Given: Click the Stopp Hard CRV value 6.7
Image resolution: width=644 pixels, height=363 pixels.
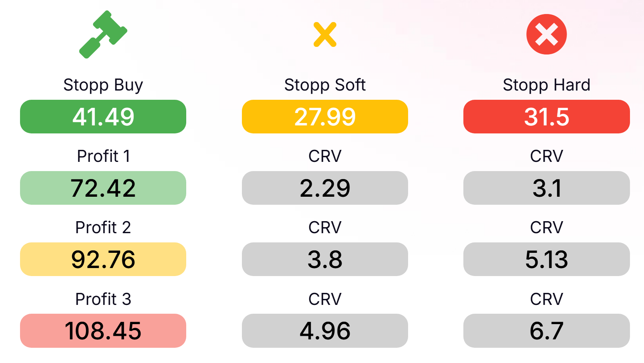Looking at the screenshot, I should tap(546, 331).
